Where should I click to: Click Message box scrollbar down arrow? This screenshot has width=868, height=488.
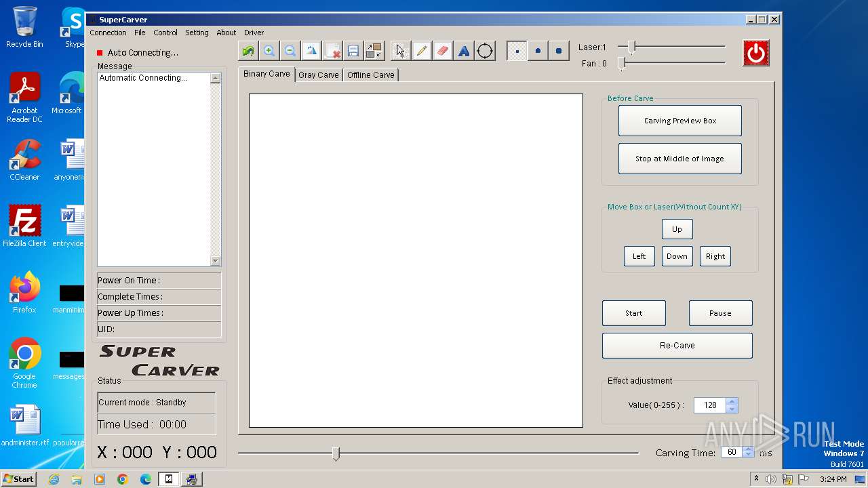click(216, 261)
